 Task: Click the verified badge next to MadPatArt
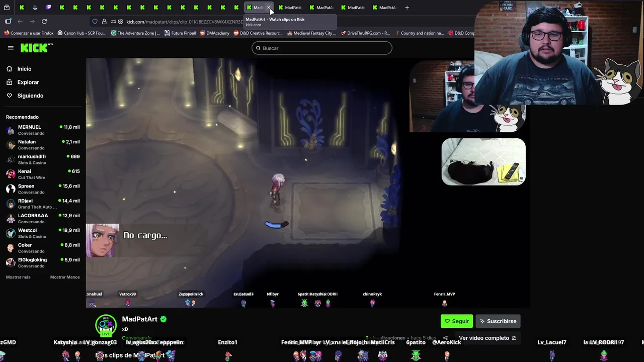(164, 319)
